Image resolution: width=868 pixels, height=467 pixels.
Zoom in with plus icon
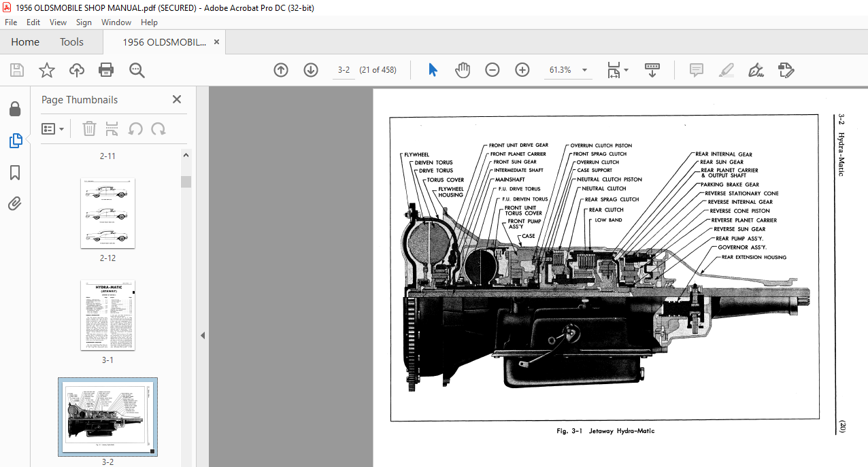coord(522,70)
